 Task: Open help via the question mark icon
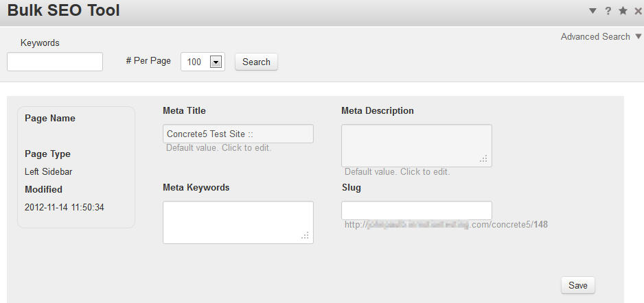(x=608, y=11)
